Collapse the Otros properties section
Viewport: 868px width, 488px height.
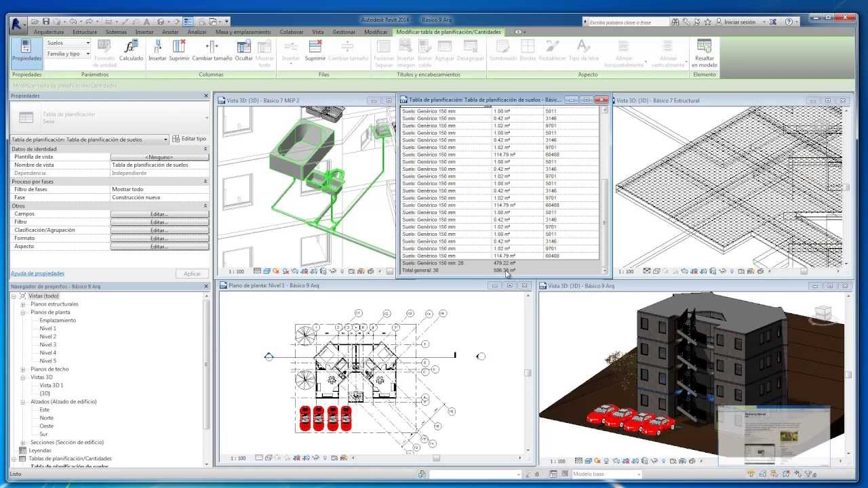pyautogui.click(x=205, y=205)
